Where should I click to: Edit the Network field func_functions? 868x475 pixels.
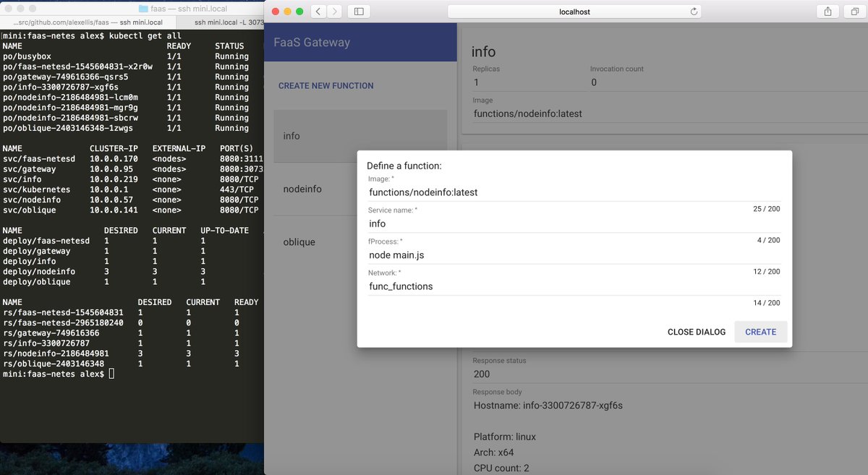tap(574, 286)
